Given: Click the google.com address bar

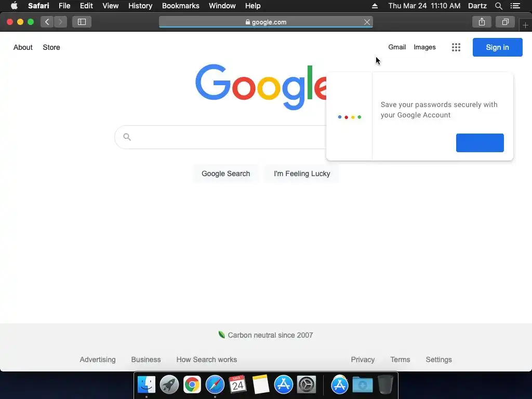Looking at the screenshot, I should pos(265,22).
